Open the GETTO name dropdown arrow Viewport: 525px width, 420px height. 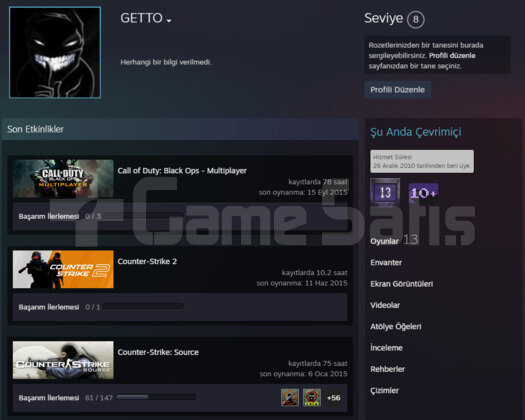click(169, 21)
